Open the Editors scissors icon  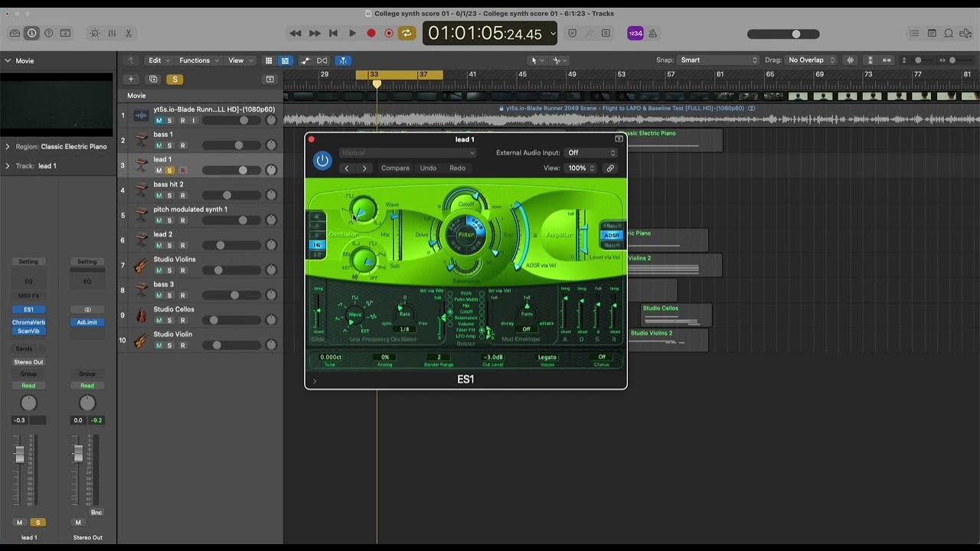pos(128,33)
